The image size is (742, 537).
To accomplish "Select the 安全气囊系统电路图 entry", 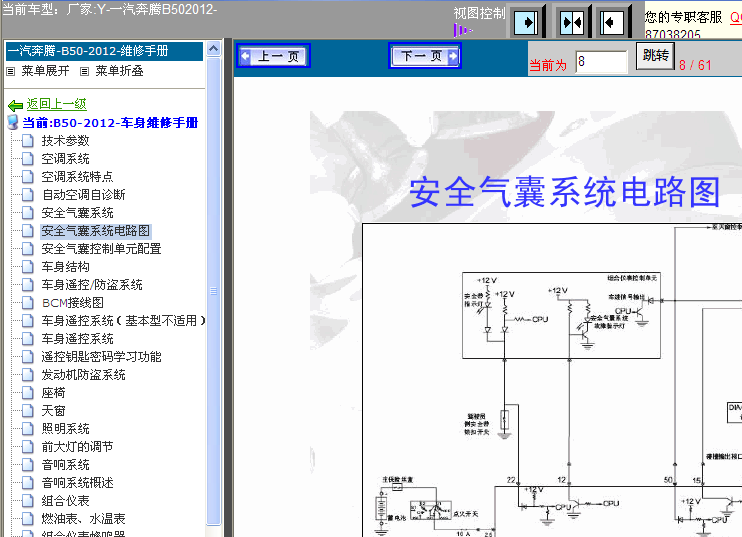I will coord(96,230).
